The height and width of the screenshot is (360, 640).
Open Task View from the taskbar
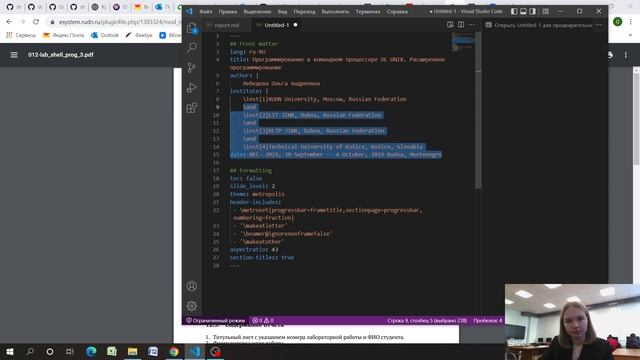coord(70,351)
